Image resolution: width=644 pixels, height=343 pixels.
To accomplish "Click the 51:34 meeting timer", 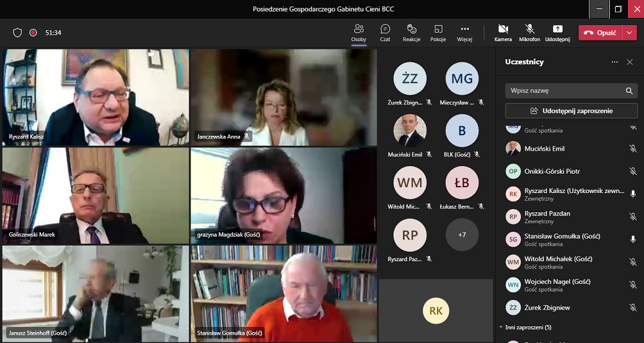I will coord(53,33).
